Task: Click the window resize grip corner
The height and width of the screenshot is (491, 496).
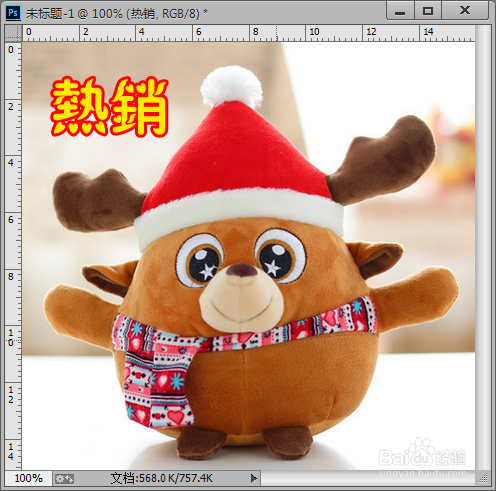Action: tap(483, 479)
